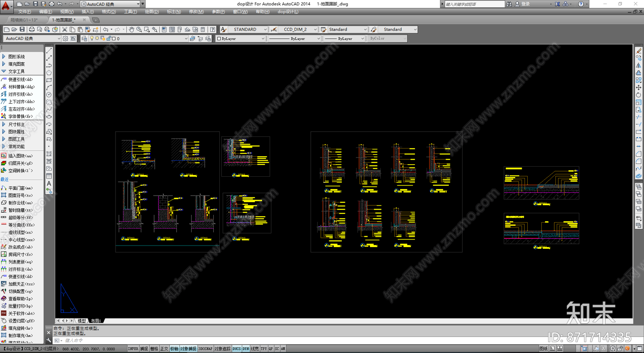The width and height of the screenshot is (644, 353).
Task: Create a new drawing from the toolbar
Action: coord(6,29)
